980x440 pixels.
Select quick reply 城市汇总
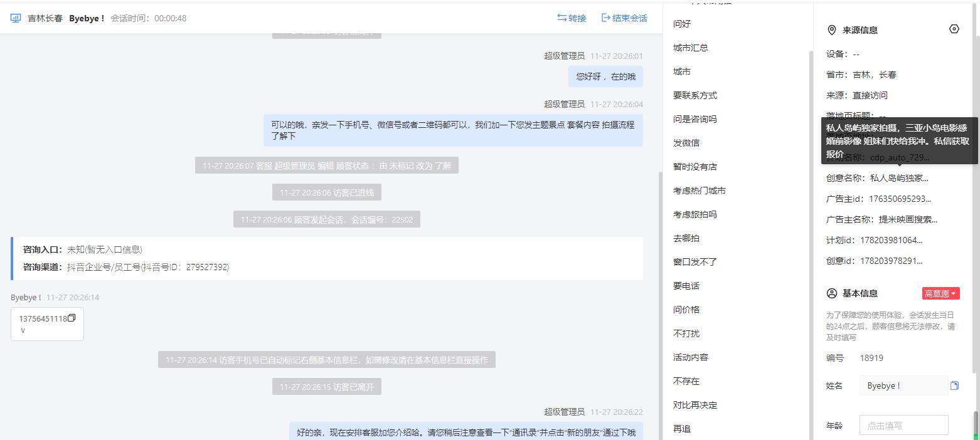691,48
